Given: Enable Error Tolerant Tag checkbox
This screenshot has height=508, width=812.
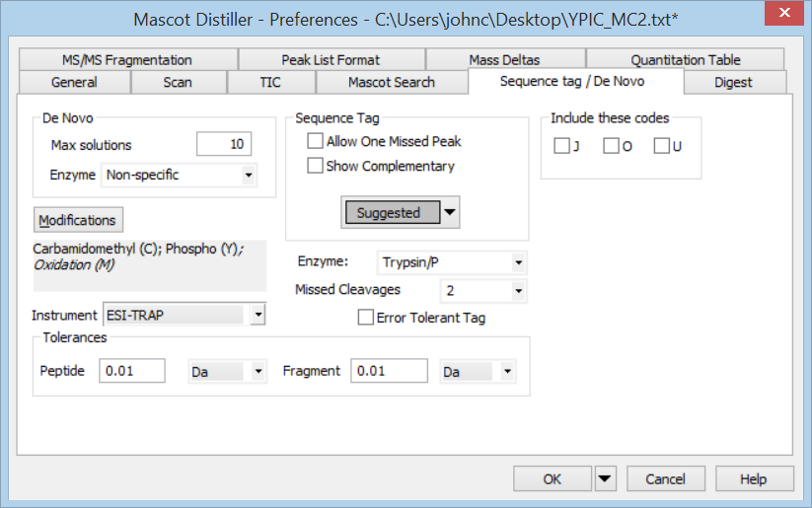Looking at the screenshot, I should [366, 317].
